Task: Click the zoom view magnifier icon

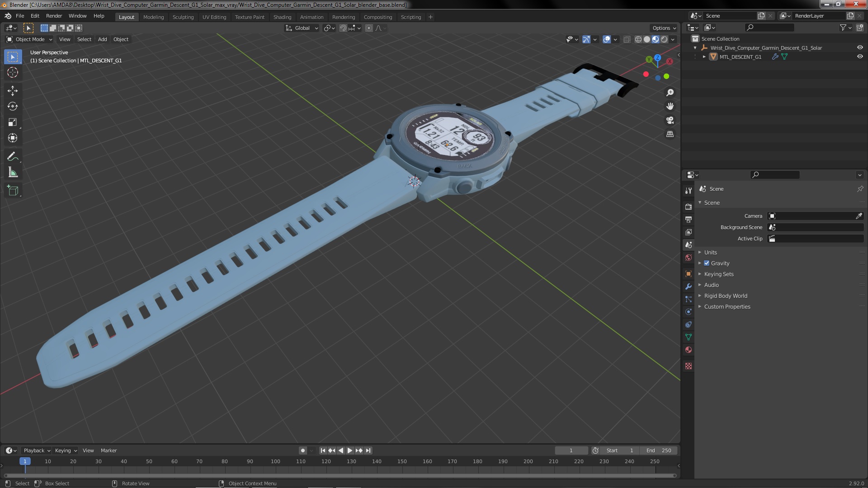Action: pyautogui.click(x=670, y=93)
